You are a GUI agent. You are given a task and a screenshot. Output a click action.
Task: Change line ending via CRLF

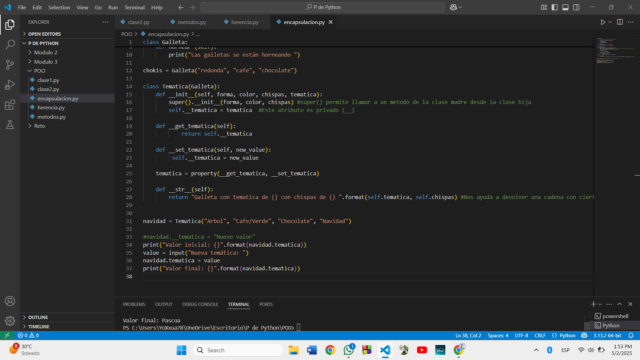click(x=540, y=336)
